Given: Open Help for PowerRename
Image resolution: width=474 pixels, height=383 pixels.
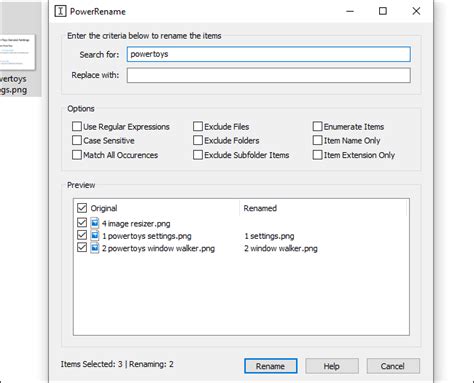Looking at the screenshot, I should pyautogui.click(x=332, y=366).
